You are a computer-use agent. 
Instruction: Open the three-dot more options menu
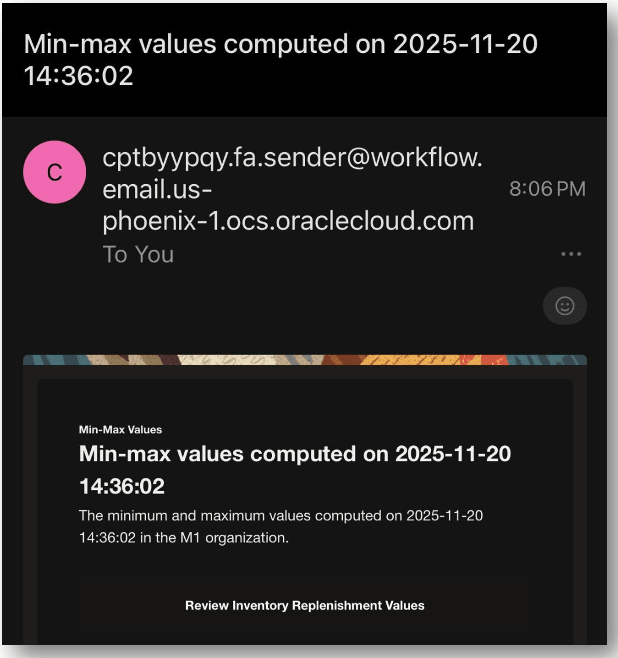(x=571, y=255)
